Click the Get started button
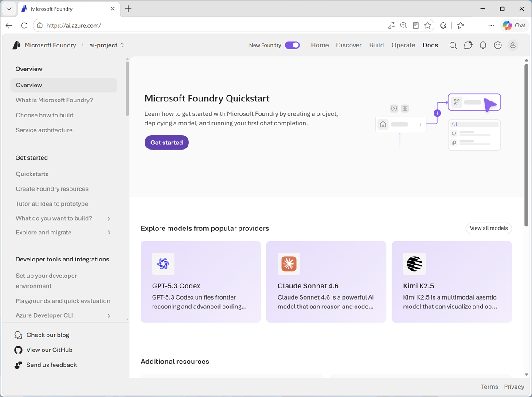Viewport: 532px width, 397px height. 167,143
